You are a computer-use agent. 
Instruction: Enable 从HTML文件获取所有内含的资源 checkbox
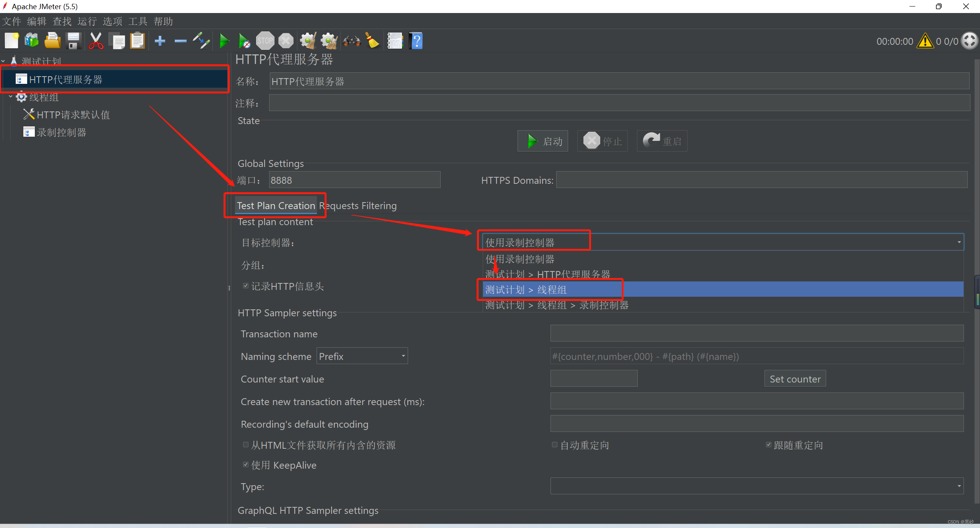coord(246,445)
